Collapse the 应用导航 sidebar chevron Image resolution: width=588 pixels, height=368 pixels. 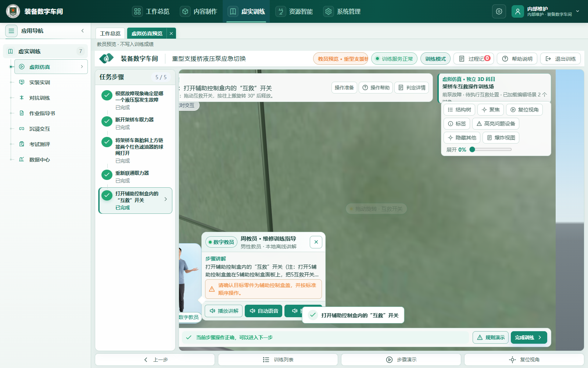click(83, 31)
